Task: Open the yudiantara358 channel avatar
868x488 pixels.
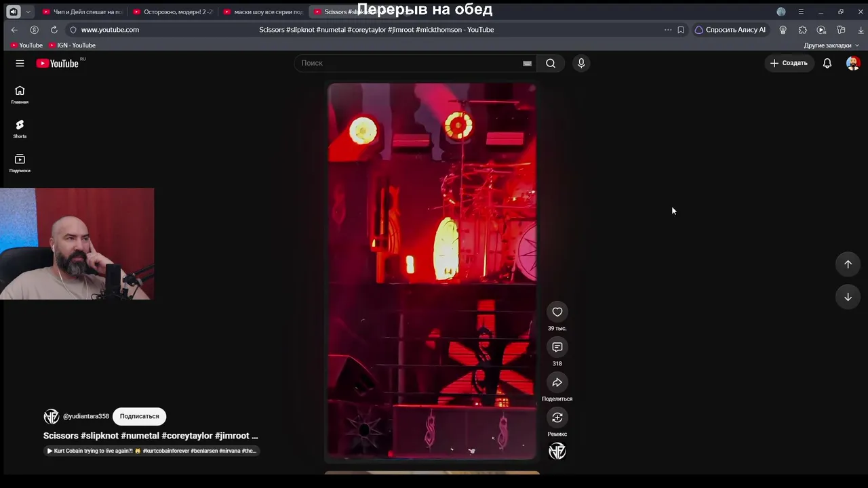Action: click(x=52, y=416)
